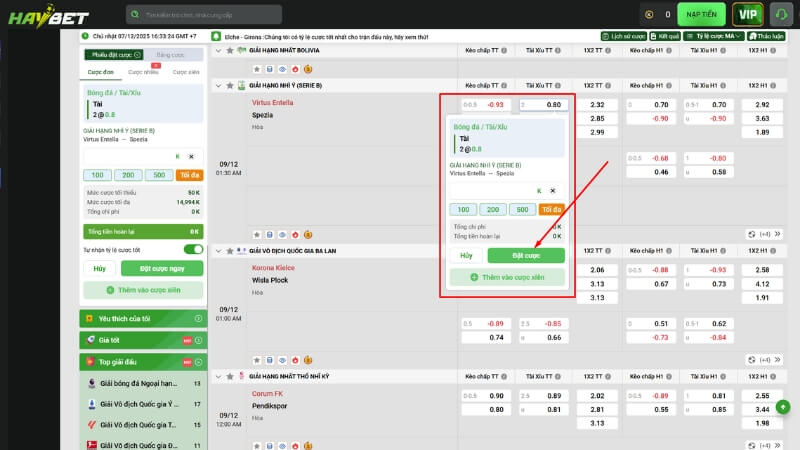800x450 pixels.
Task: Switch to the Bảng cược tab
Action: pyautogui.click(x=170, y=55)
